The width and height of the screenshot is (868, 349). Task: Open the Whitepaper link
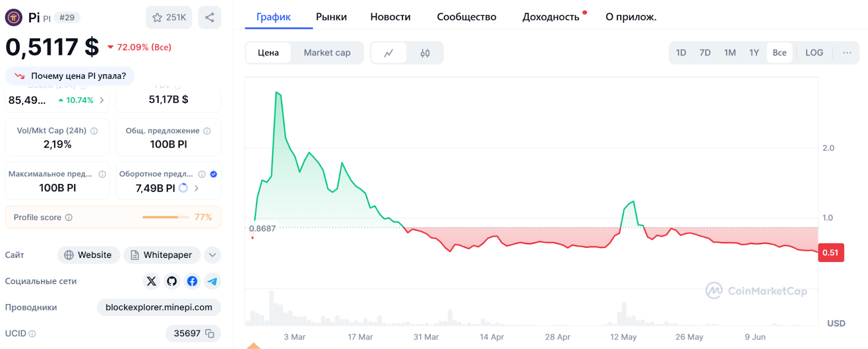(162, 255)
